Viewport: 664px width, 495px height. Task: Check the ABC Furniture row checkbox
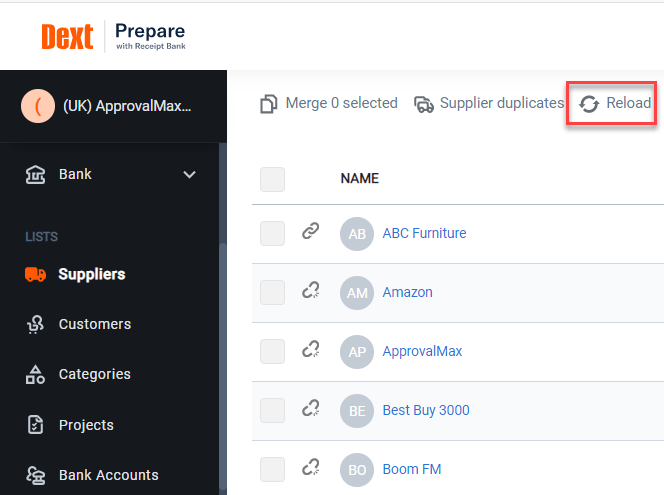click(272, 233)
